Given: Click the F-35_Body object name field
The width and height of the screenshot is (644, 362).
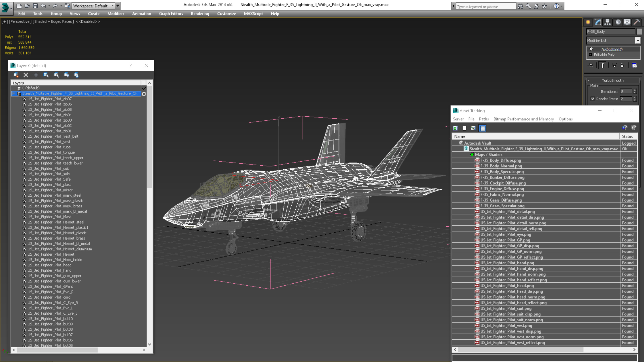Looking at the screenshot, I should click(x=610, y=32).
